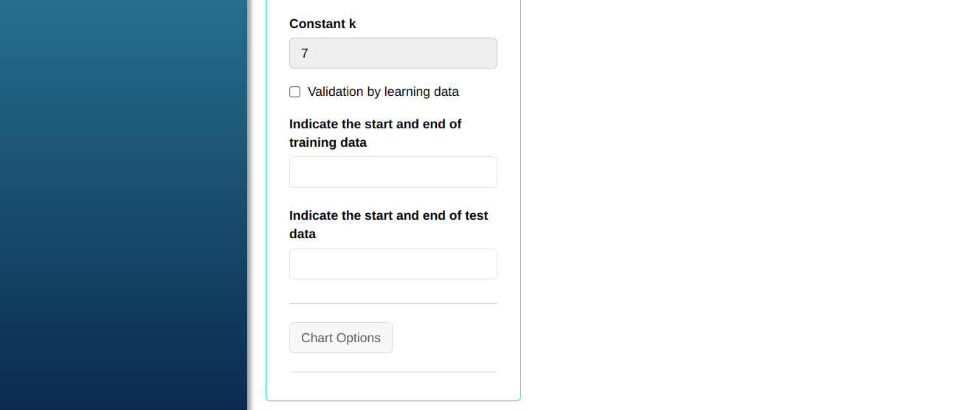Screen dimensions: 980x410
Task: Click the blue gradient sidebar panel
Action: click(x=123, y=205)
